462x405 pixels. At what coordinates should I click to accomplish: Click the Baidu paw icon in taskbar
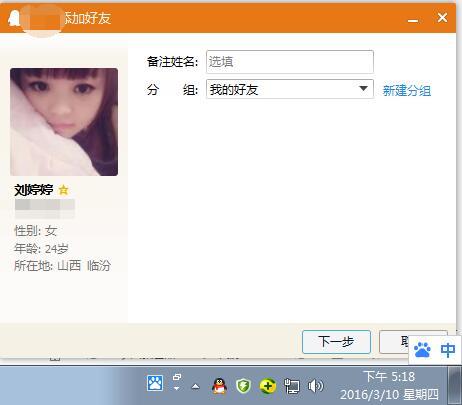point(155,383)
